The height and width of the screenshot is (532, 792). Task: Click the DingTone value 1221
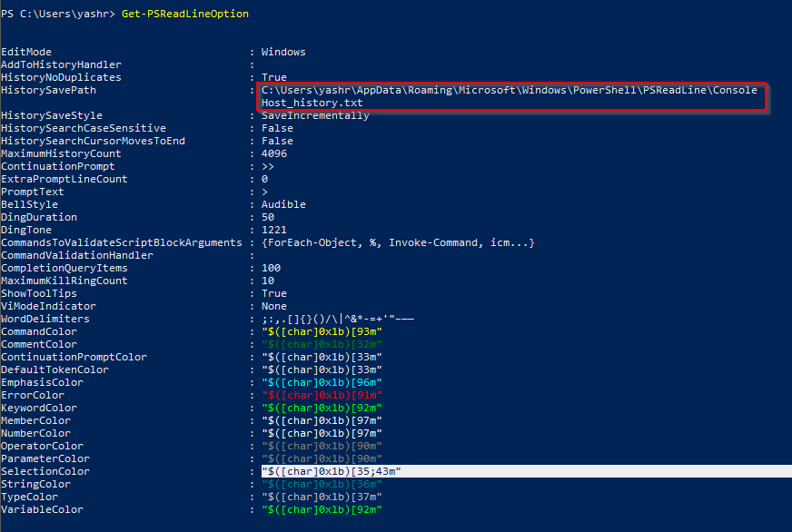pos(273,231)
